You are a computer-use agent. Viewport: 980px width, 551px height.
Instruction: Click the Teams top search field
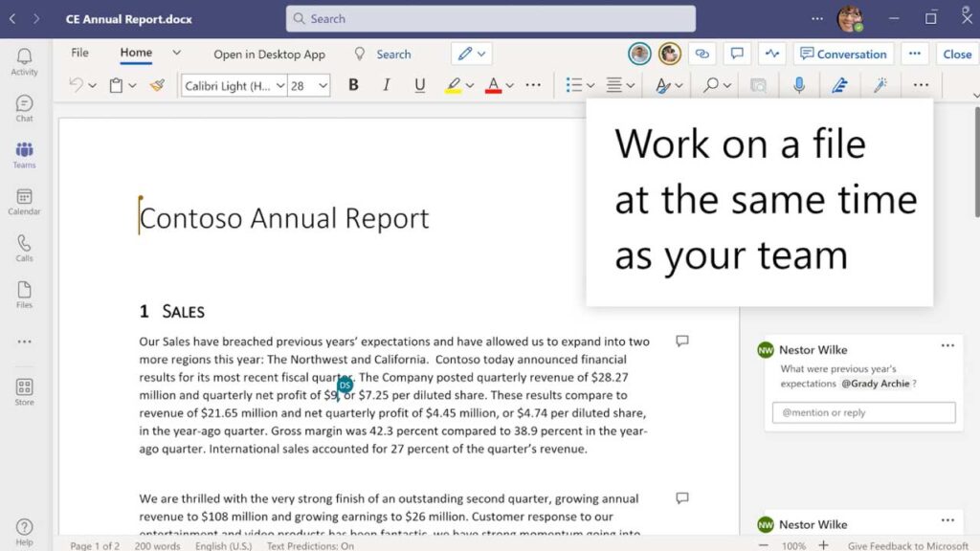click(491, 19)
